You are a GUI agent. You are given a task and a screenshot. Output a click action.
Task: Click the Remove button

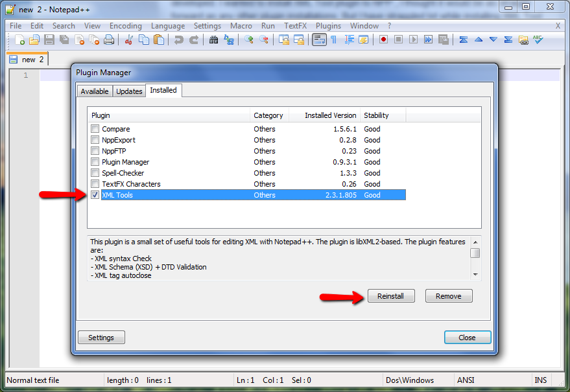click(449, 296)
